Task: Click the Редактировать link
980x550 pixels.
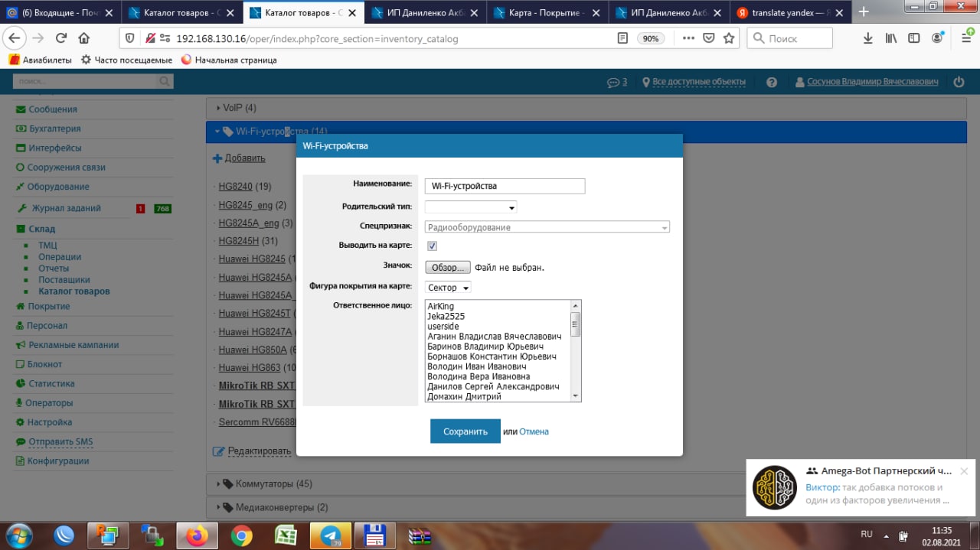Action: (260, 451)
